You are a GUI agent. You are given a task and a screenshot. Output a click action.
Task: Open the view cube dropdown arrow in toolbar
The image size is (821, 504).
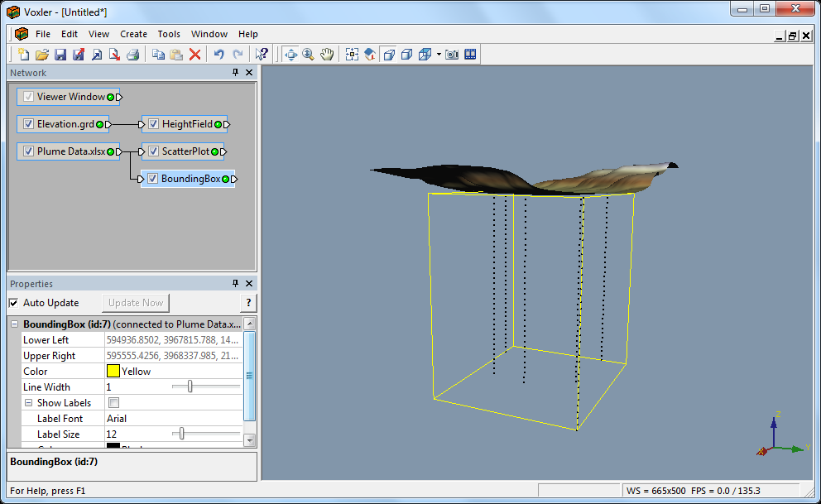click(439, 54)
